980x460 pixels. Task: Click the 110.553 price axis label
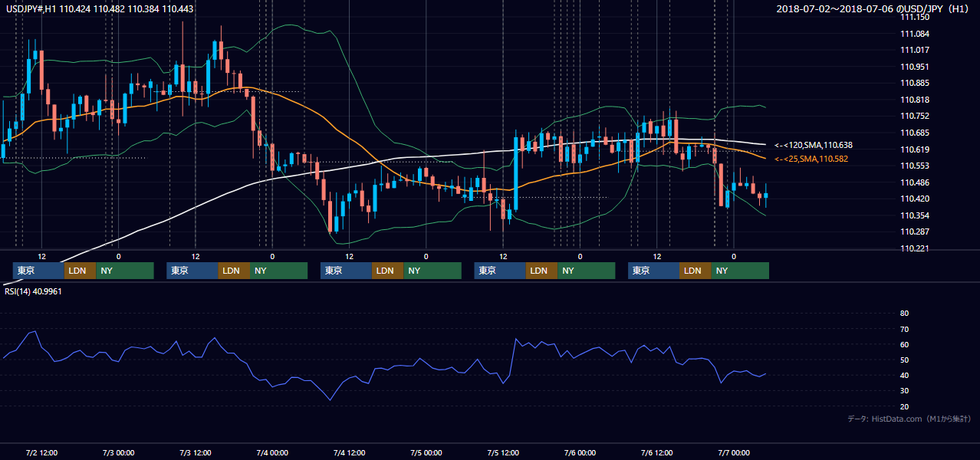coord(914,166)
